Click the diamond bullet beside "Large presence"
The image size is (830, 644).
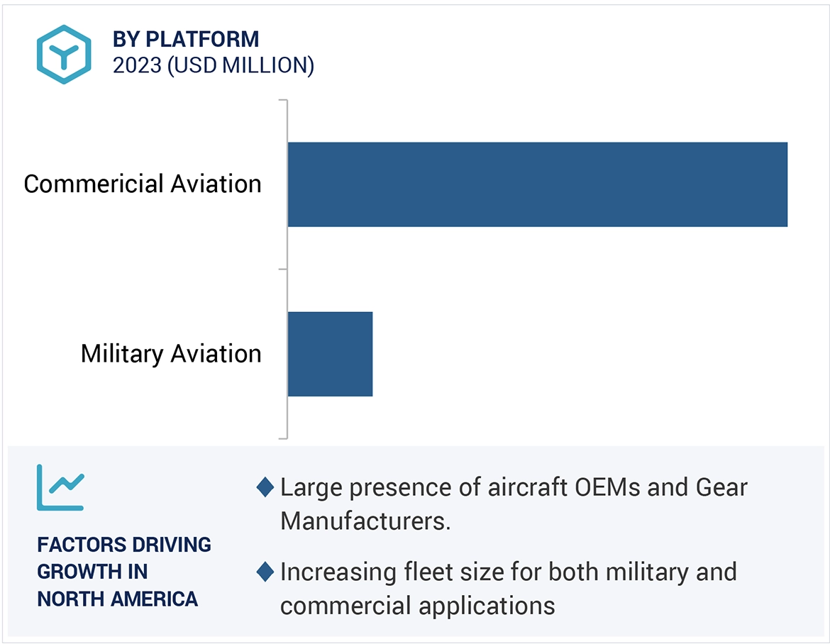(265, 487)
